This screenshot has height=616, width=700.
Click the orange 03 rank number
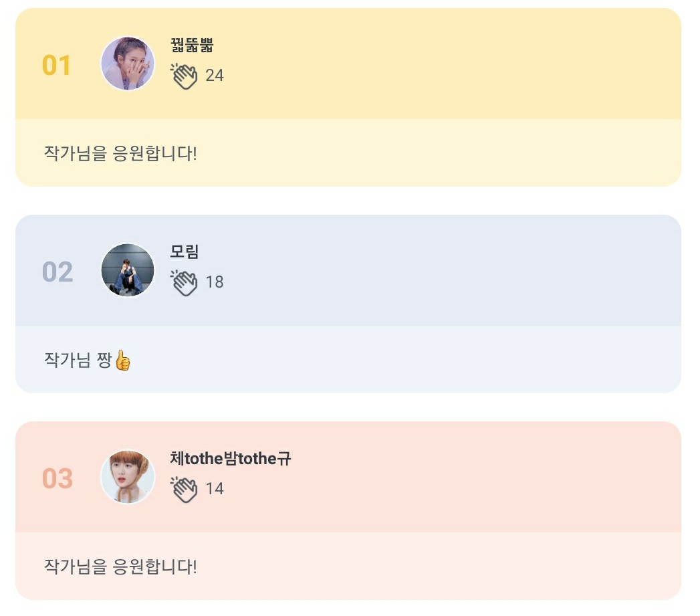[x=57, y=479]
